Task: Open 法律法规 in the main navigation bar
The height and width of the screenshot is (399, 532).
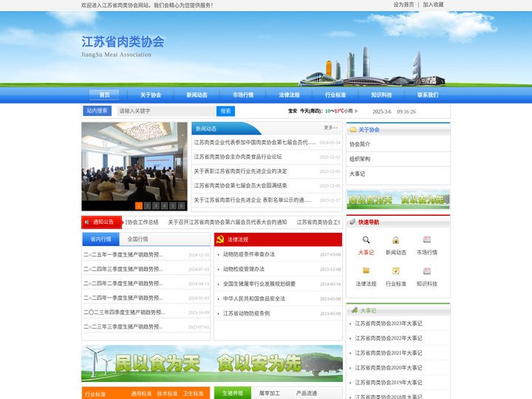Action: tap(289, 95)
